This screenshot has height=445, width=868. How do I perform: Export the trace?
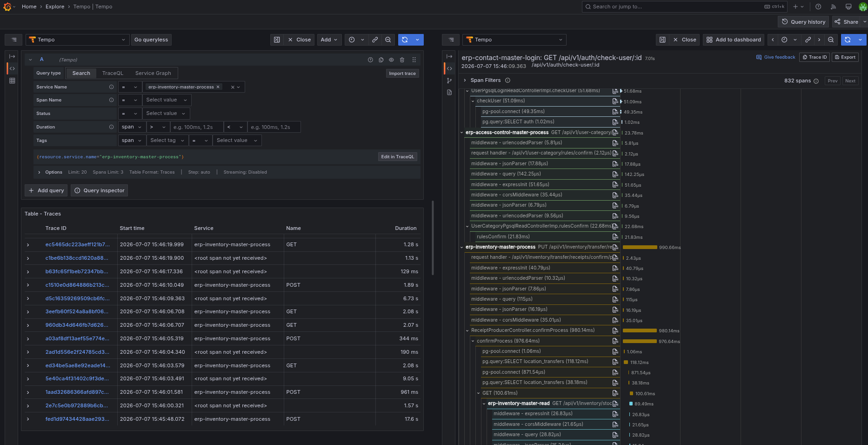click(845, 57)
